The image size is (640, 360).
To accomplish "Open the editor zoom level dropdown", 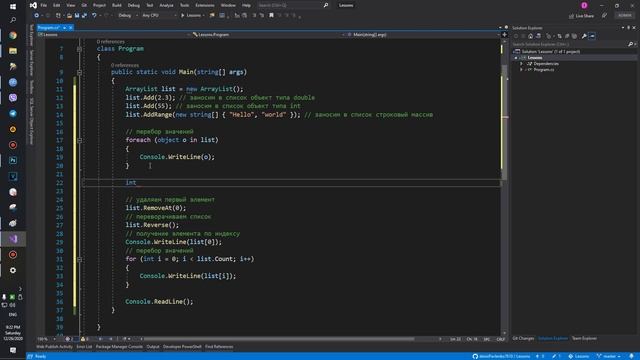I will click(x=46, y=339).
